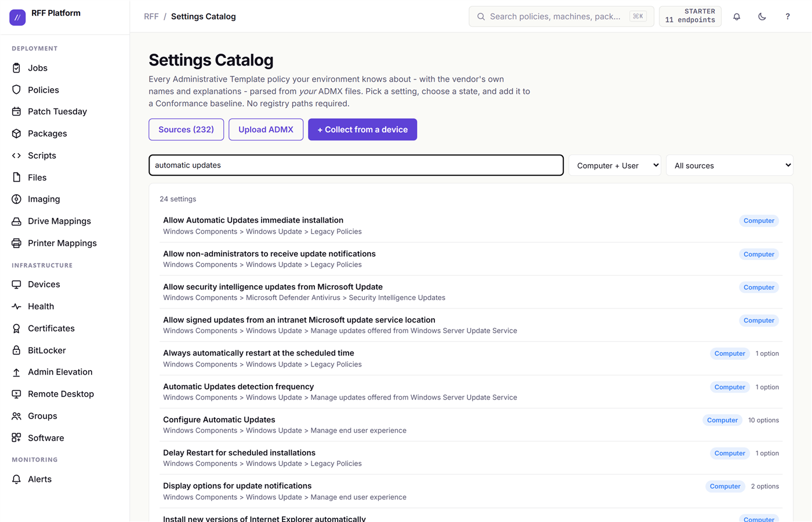
Task: Select Allow security intelligence updates from Microsoft Update
Action: (471, 292)
